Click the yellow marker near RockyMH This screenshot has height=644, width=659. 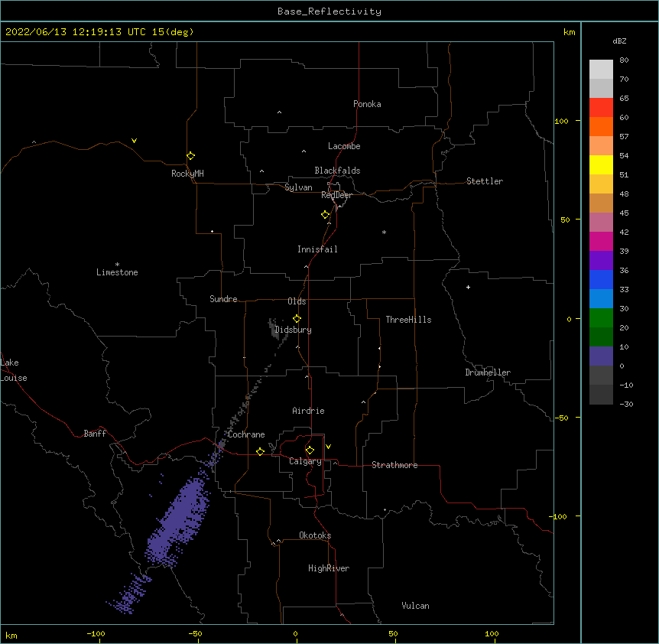coord(190,156)
